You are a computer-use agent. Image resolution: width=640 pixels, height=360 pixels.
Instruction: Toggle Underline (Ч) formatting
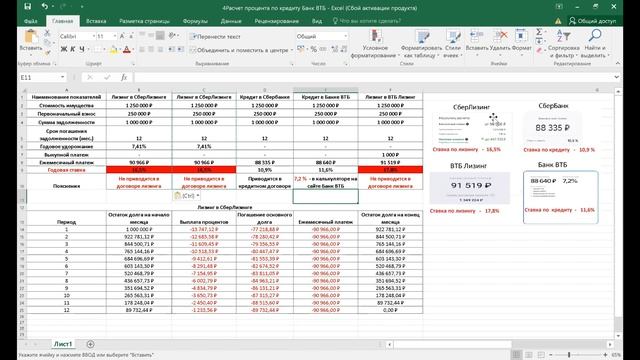click(82, 49)
